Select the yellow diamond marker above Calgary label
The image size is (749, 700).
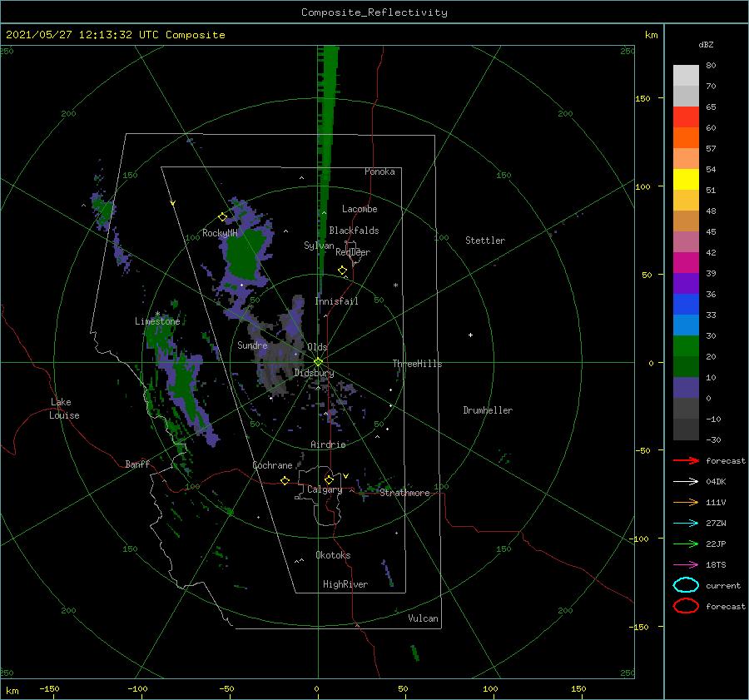click(329, 479)
